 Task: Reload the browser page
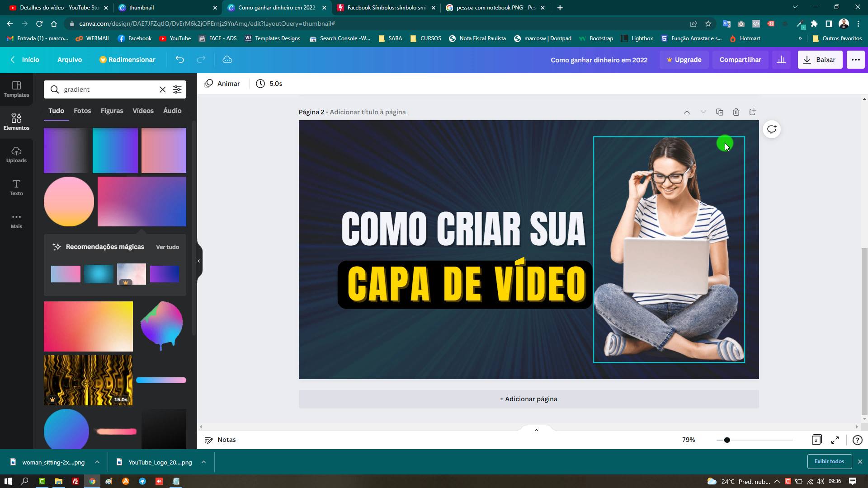(39, 23)
